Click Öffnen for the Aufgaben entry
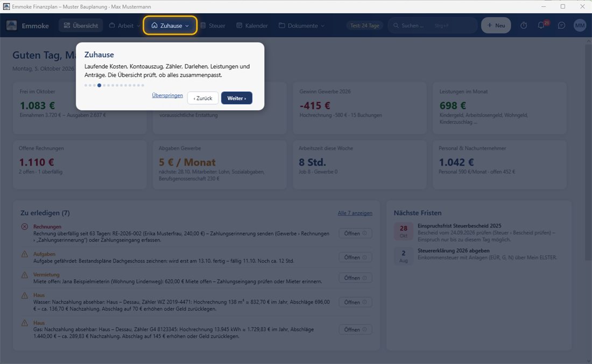Viewport: 592px width, 364px height. (355, 257)
